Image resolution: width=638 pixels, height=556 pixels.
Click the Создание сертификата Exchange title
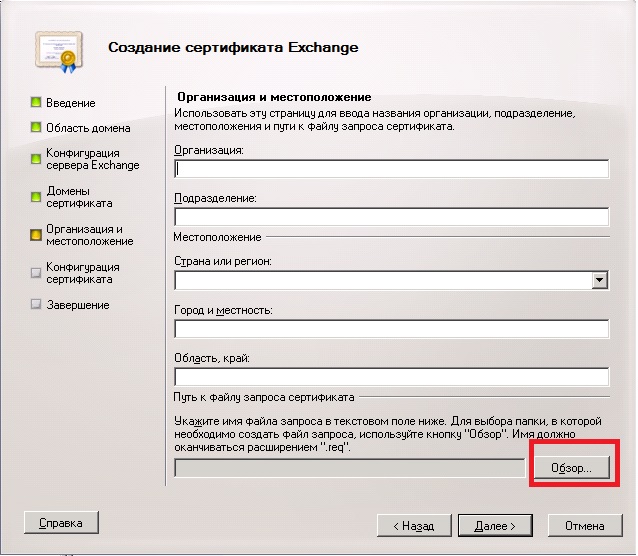(233, 48)
